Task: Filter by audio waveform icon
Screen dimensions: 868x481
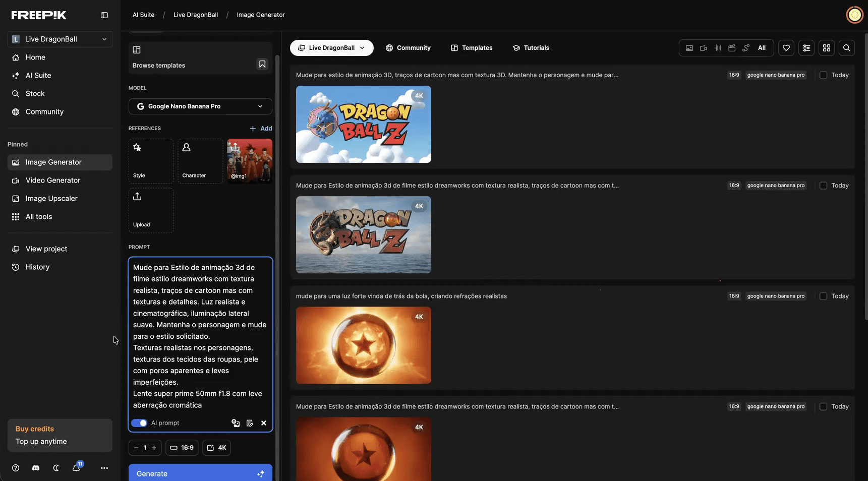Action: point(718,48)
